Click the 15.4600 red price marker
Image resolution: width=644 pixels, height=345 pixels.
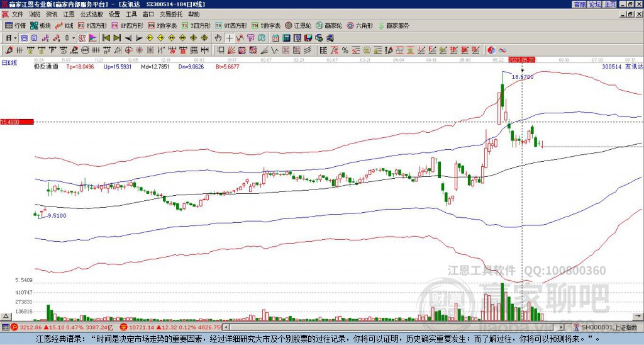[x=16, y=122]
